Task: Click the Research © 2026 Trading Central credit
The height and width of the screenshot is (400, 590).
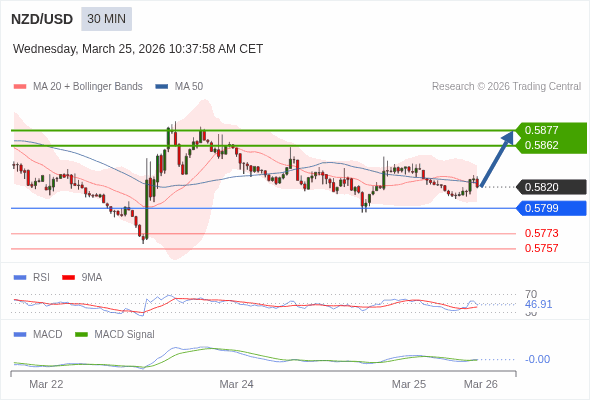Action: [506, 87]
